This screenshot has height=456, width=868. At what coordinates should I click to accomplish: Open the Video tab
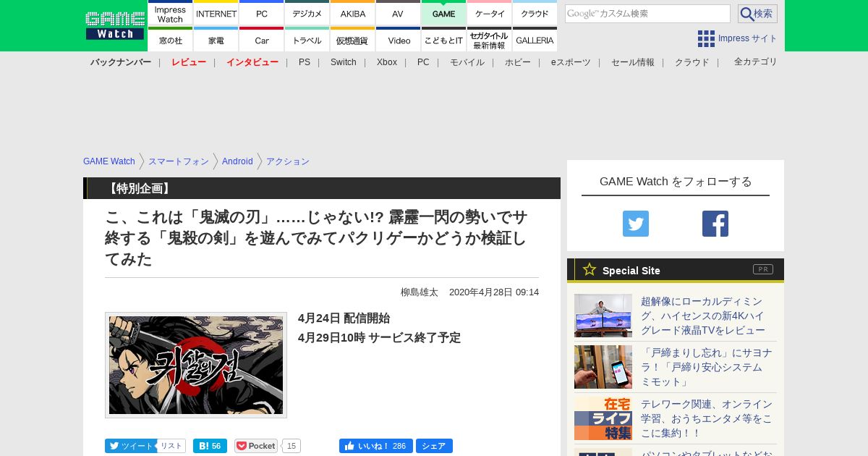point(398,40)
